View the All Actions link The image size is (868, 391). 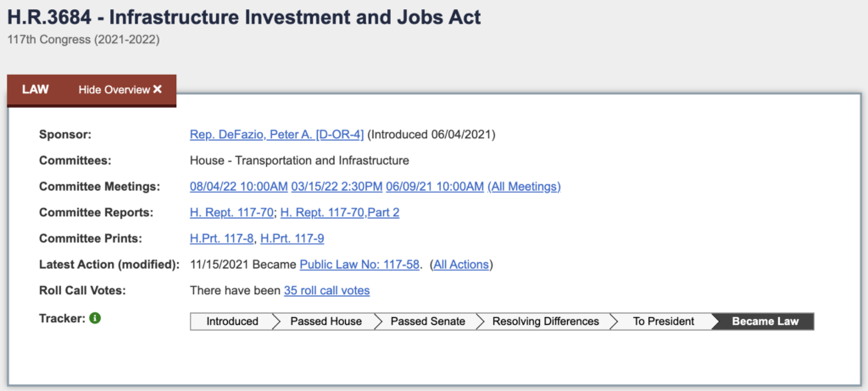[461, 265]
